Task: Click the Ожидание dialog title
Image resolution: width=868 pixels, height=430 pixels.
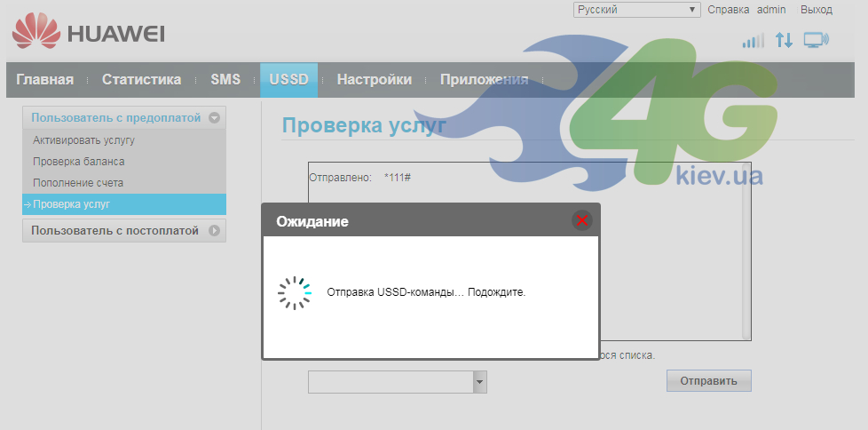Action: pos(312,221)
